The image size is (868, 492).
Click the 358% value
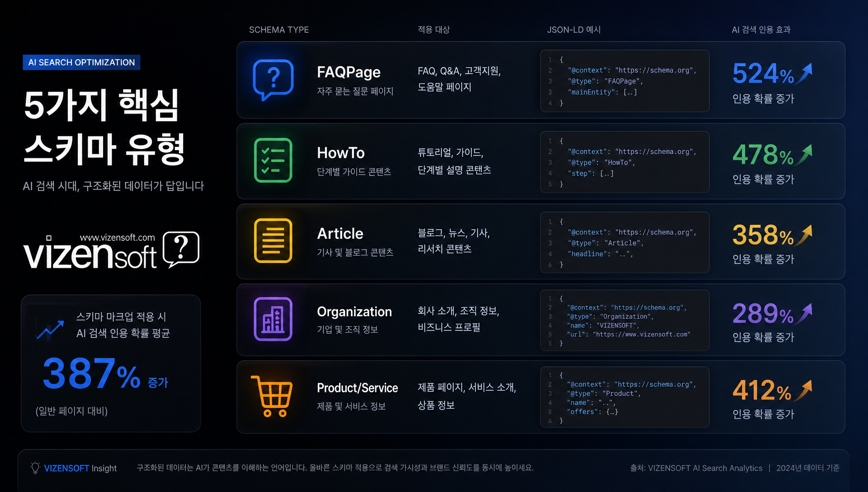pyautogui.click(x=763, y=235)
